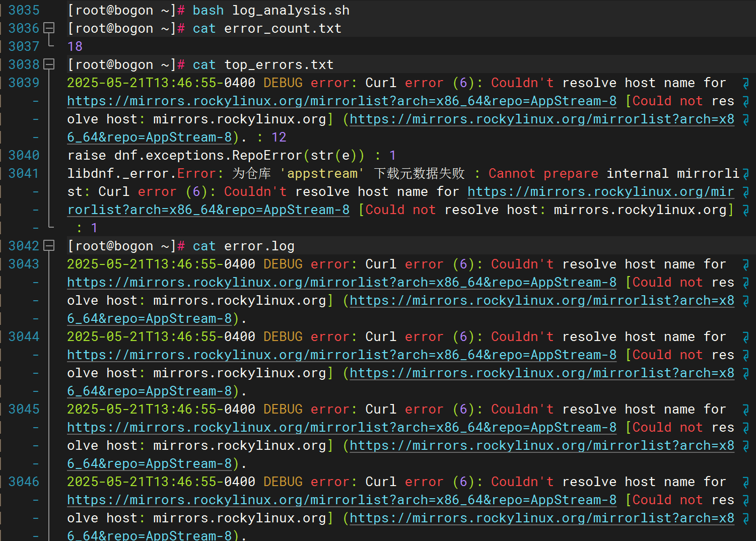Click the 'raise dnf.exceptions.RepoError' text
756x541 pixels.
pyautogui.click(x=184, y=155)
